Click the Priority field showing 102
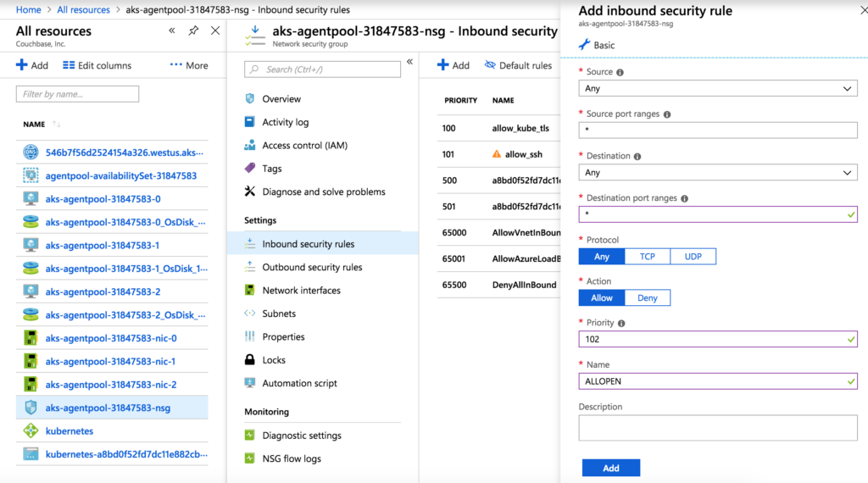868x483 pixels. (718, 339)
